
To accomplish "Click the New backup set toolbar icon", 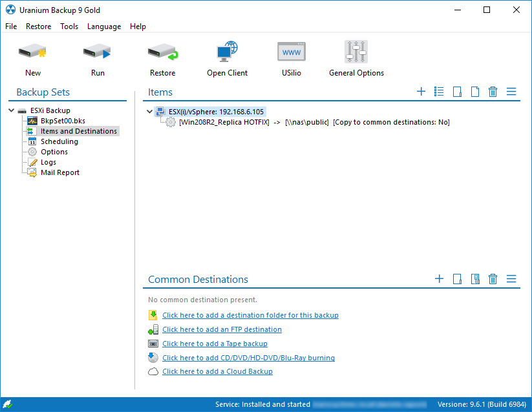I will point(32,52).
